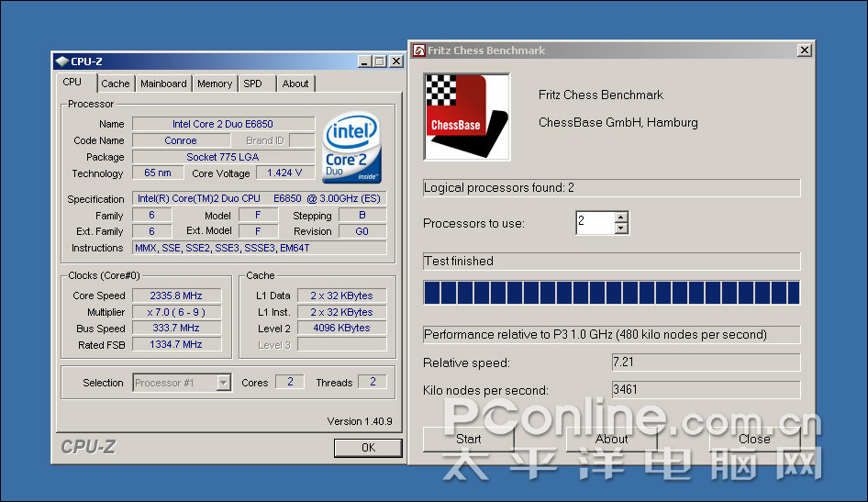Click the empty Brand ID field

tap(302, 140)
